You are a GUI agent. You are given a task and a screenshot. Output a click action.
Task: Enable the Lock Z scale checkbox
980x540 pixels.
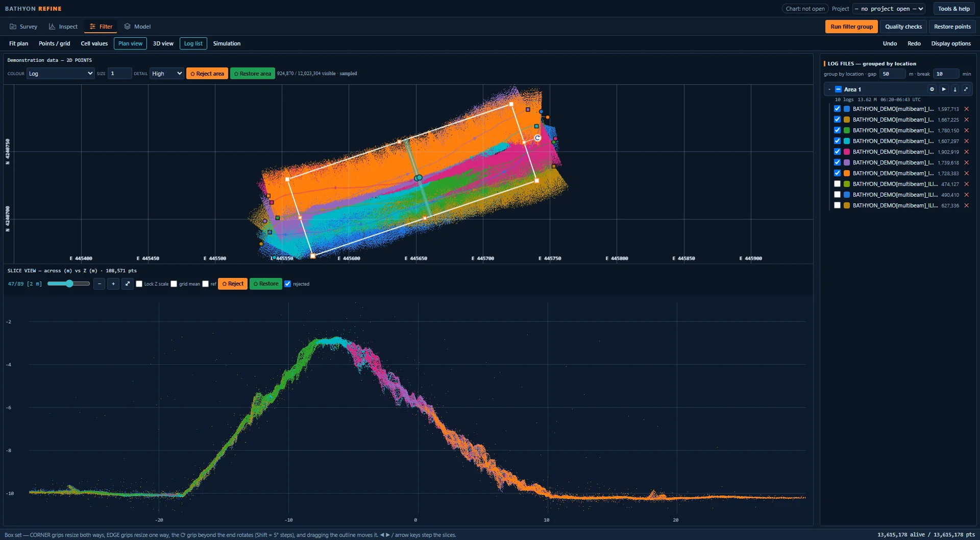pyautogui.click(x=139, y=284)
